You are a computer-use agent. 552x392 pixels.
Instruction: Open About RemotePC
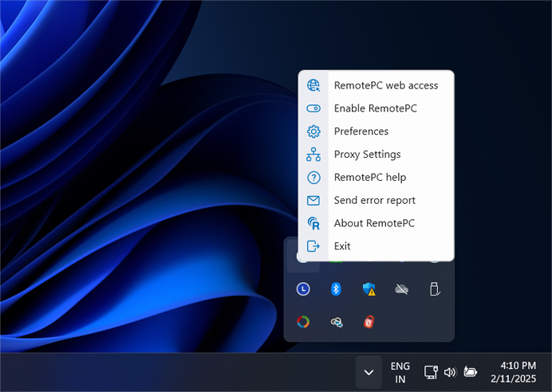[x=374, y=224]
